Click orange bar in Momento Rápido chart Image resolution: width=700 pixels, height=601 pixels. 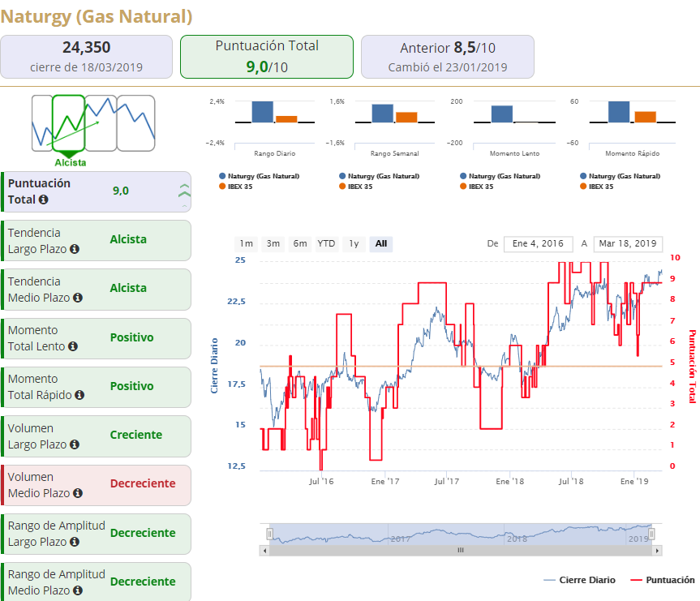click(x=646, y=117)
